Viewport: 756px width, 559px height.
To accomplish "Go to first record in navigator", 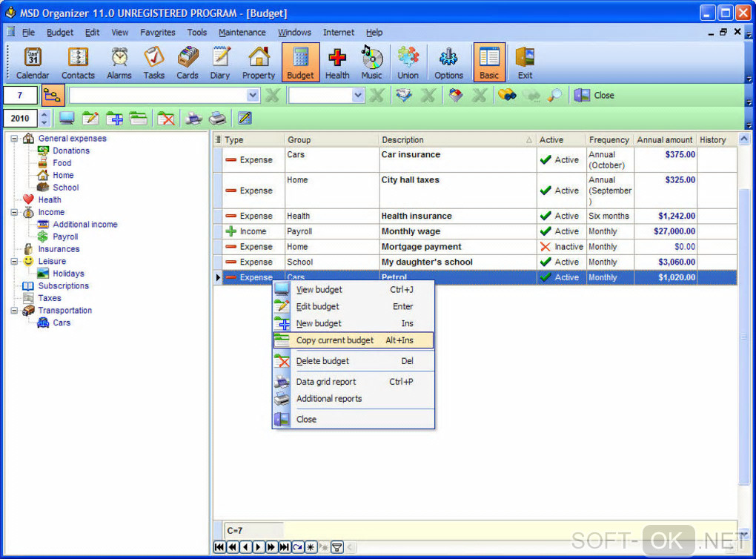I will (219, 547).
